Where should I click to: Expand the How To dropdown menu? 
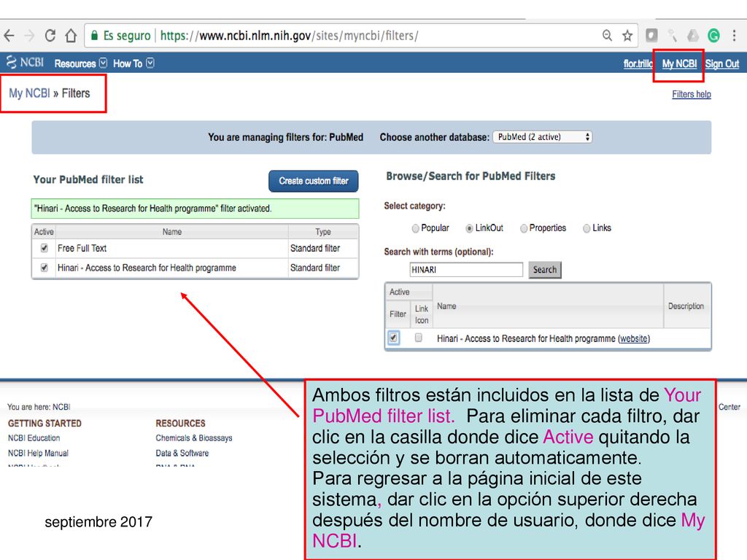click(133, 63)
